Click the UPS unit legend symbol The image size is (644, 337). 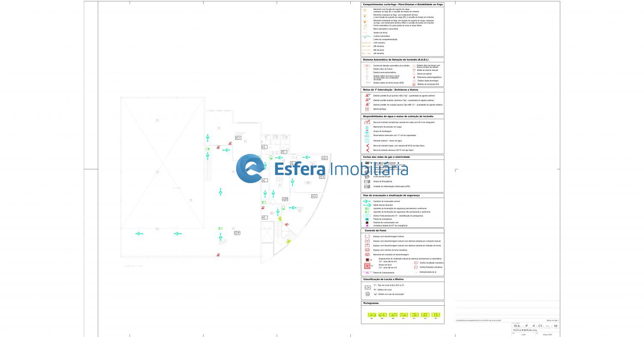(367, 187)
